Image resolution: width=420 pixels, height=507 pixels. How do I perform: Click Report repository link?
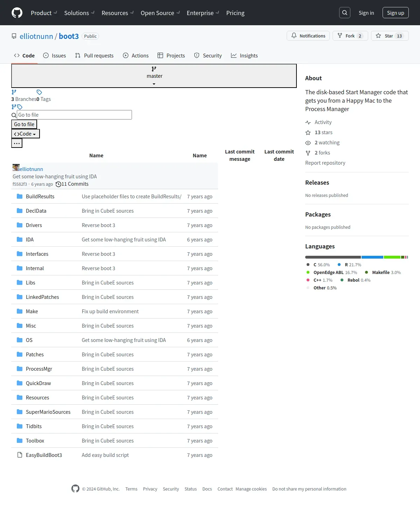coord(325,163)
